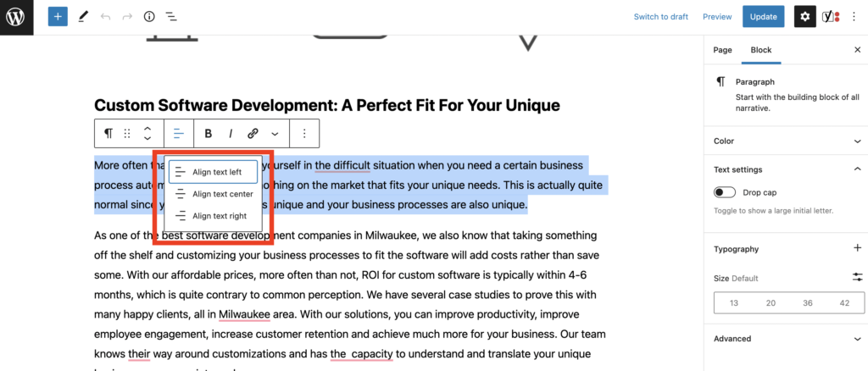868x371 pixels.
Task: Click Switch to draft link
Action: [661, 17]
